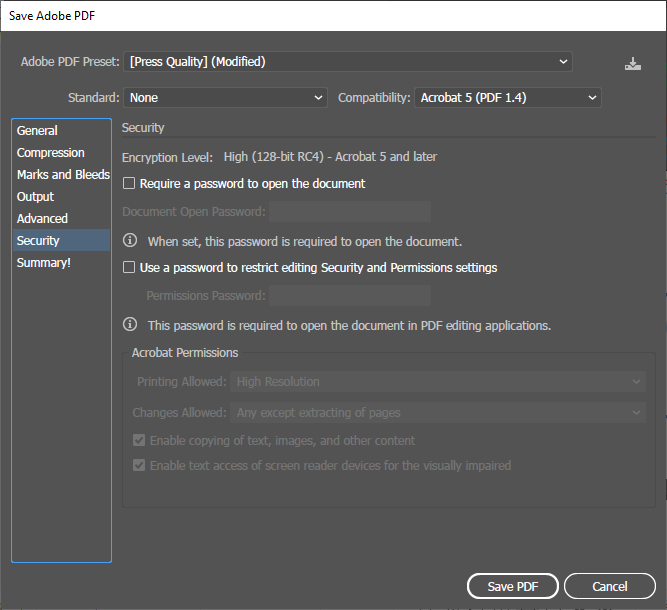Click the save preset download icon

(633, 64)
